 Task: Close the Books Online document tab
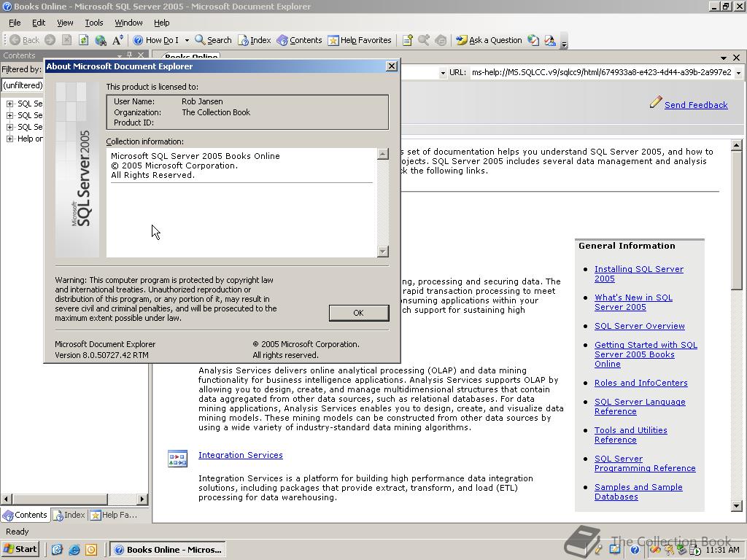tap(737, 58)
